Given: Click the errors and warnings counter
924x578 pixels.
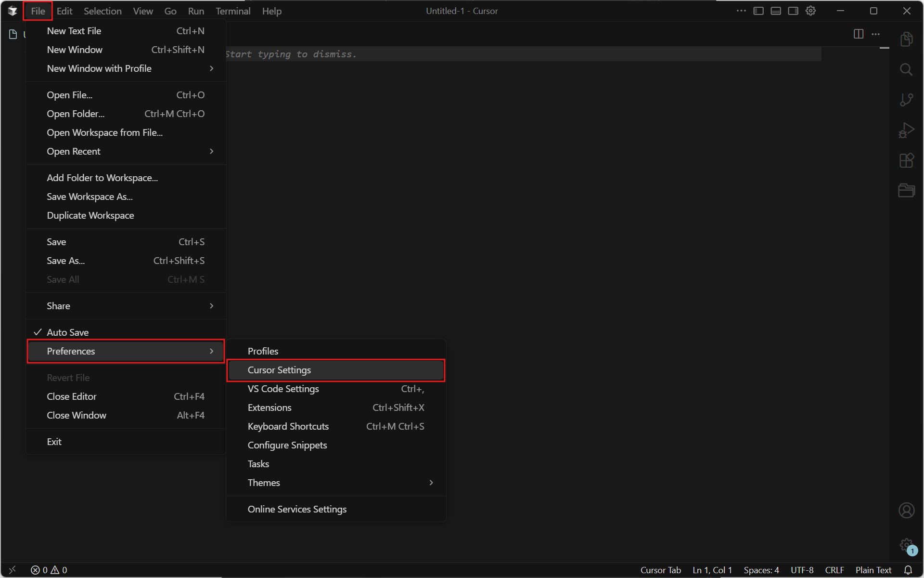Looking at the screenshot, I should (49, 570).
